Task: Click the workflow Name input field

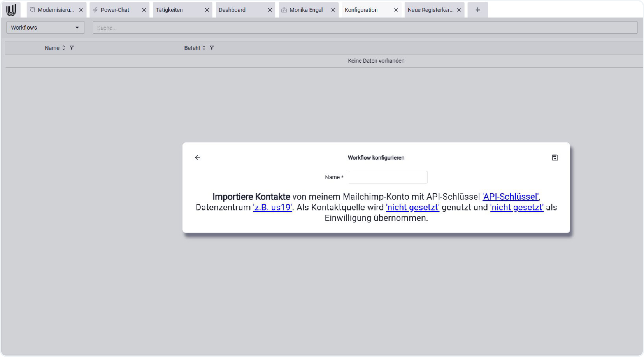Action: [388, 178]
